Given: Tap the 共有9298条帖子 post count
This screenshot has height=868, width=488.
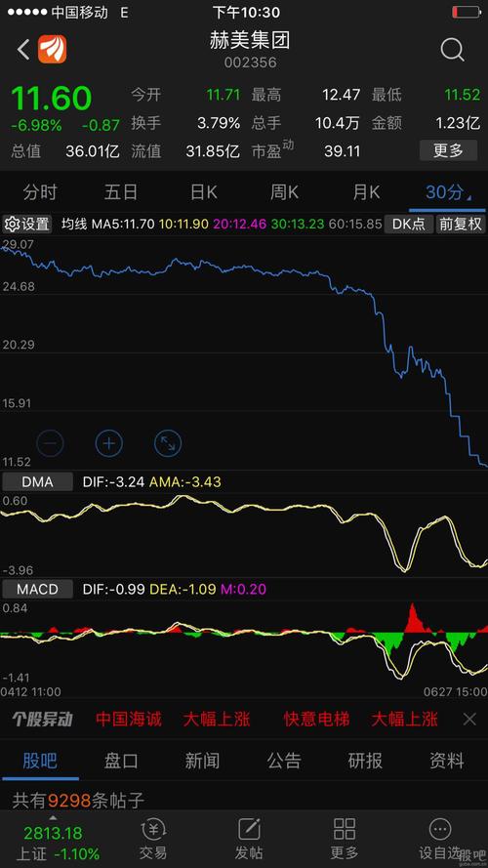Looking at the screenshot, I should pyautogui.click(x=78, y=800).
